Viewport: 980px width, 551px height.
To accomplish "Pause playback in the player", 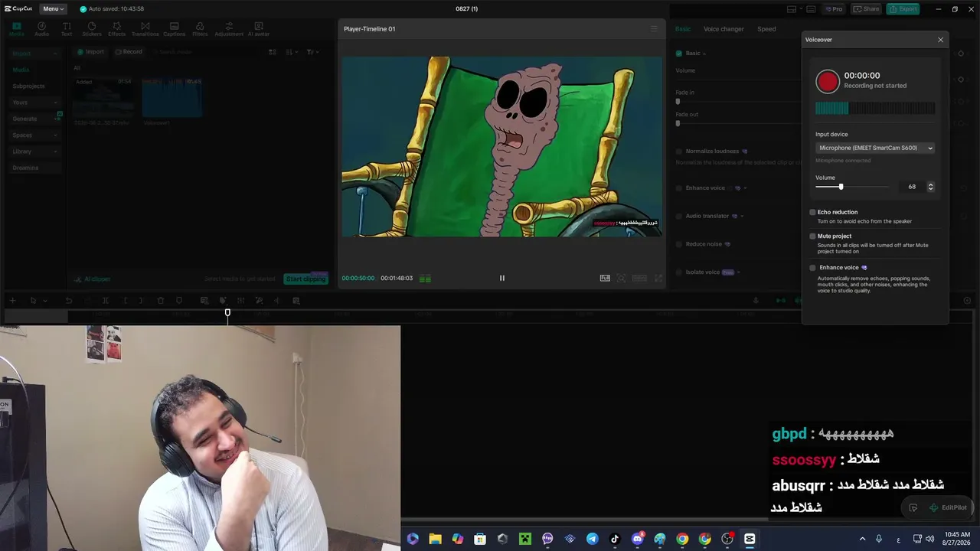I will (502, 278).
